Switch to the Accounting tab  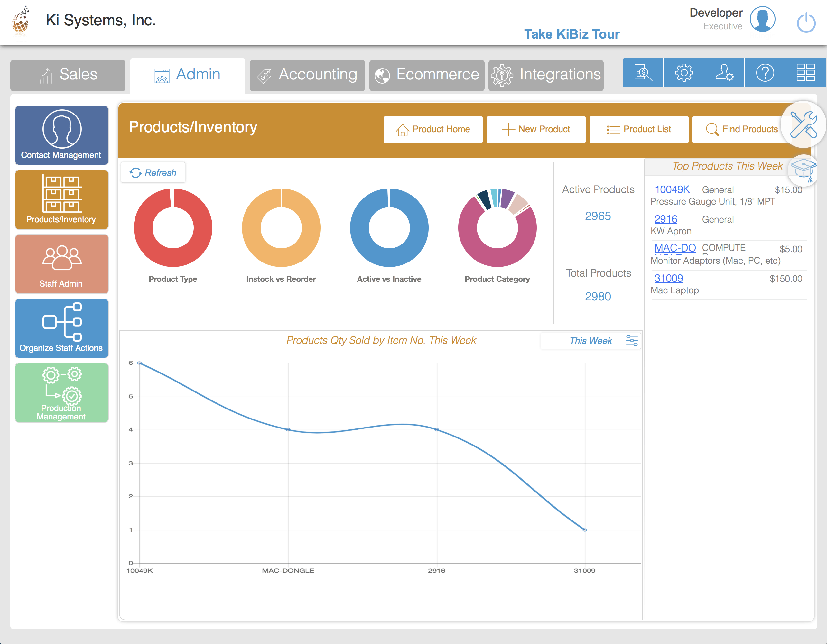point(307,75)
